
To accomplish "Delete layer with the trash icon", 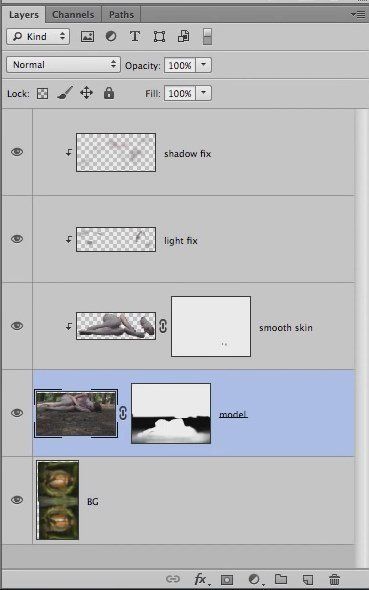I will pyautogui.click(x=334, y=579).
